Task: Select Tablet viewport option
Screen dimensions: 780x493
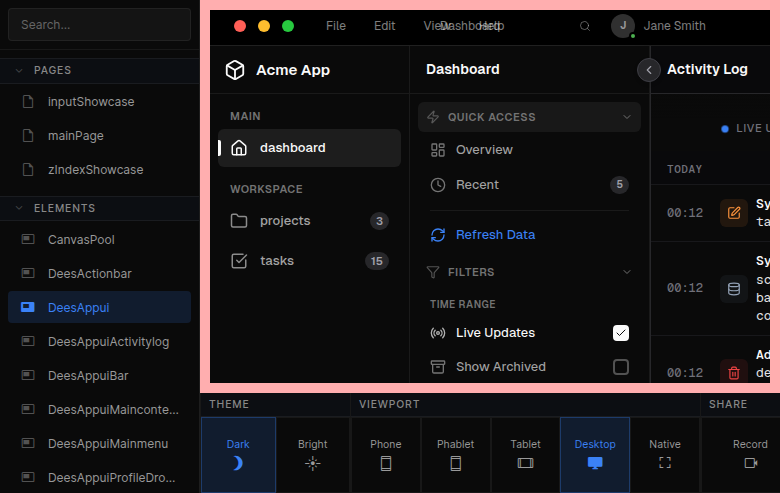Action: pos(525,455)
